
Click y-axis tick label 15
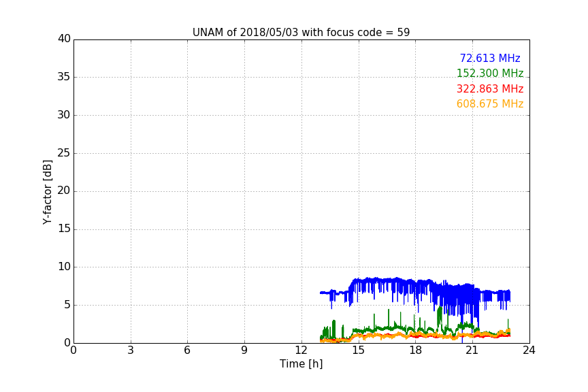(64, 229)
